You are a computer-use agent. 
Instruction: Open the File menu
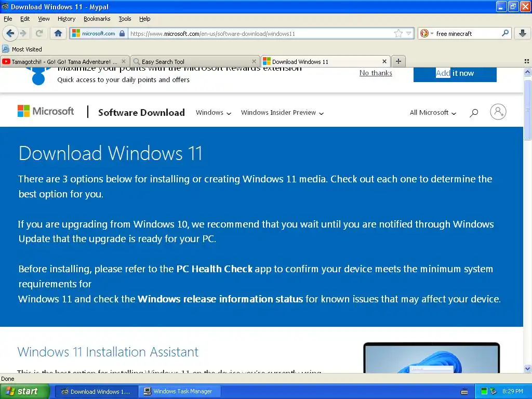8,19
